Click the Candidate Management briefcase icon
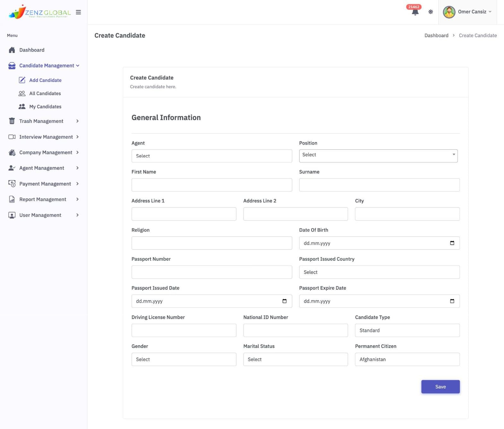Screen dimensions: 504x429 (12, 66)
